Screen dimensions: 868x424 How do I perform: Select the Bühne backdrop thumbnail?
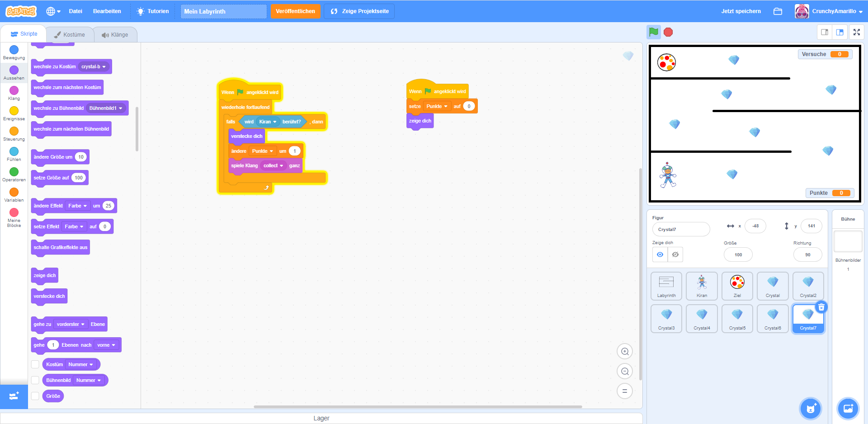(x=848, y=241)
